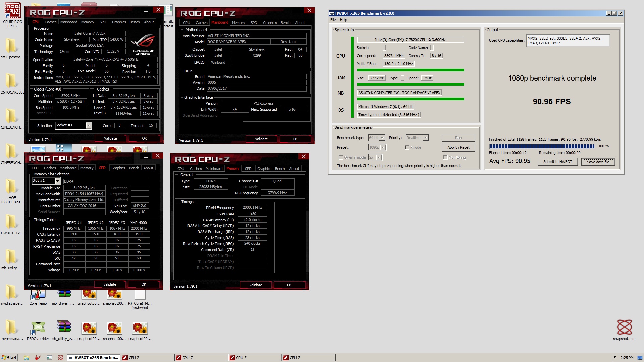Switch to Memory tab in the SPD window
This screenshot has height=362, width=644.
click(87, 168)
